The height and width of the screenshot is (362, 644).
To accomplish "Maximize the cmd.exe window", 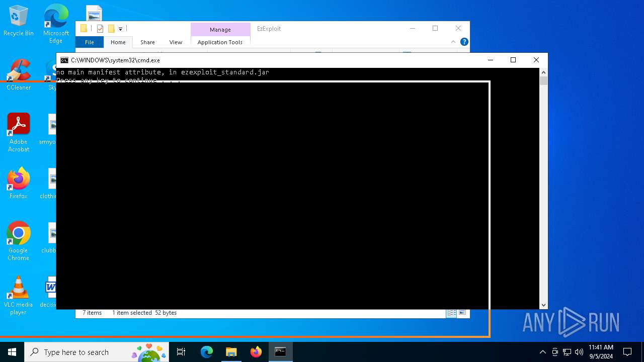I will point(513,60).
